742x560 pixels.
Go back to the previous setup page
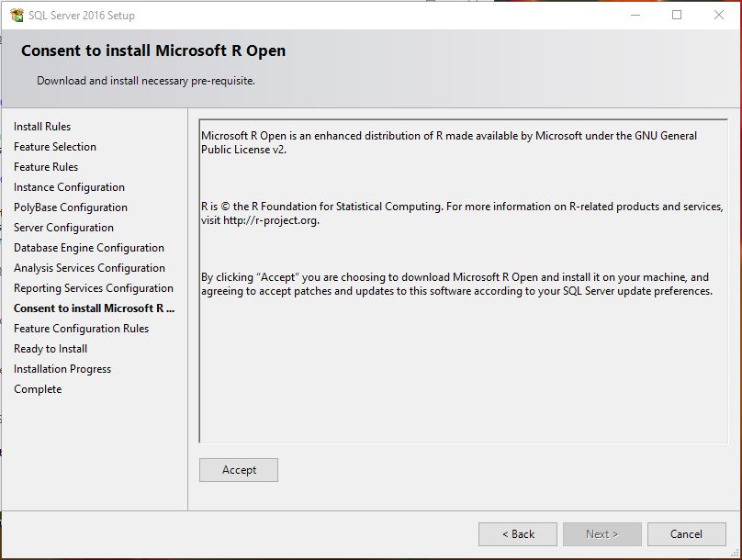click(x=517, y=533)
